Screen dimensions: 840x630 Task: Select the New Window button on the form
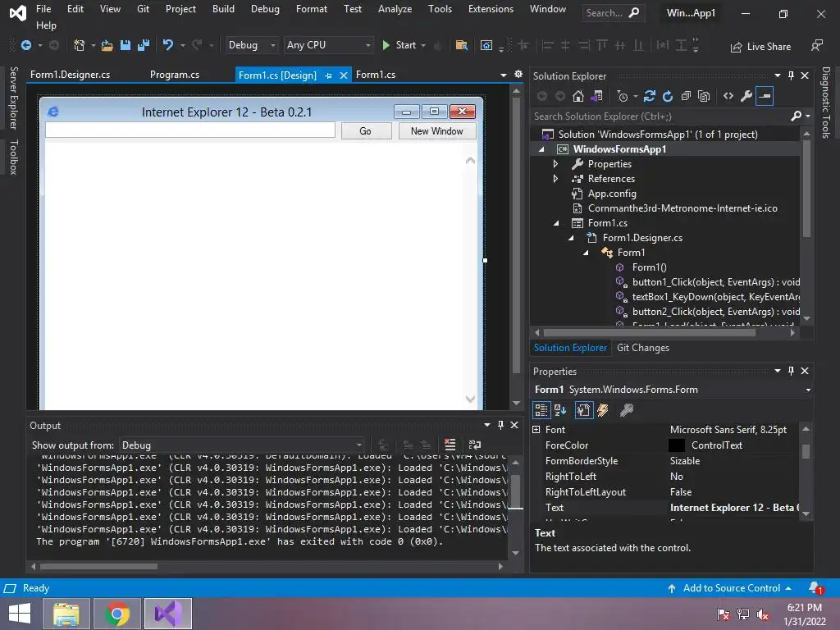436,131
